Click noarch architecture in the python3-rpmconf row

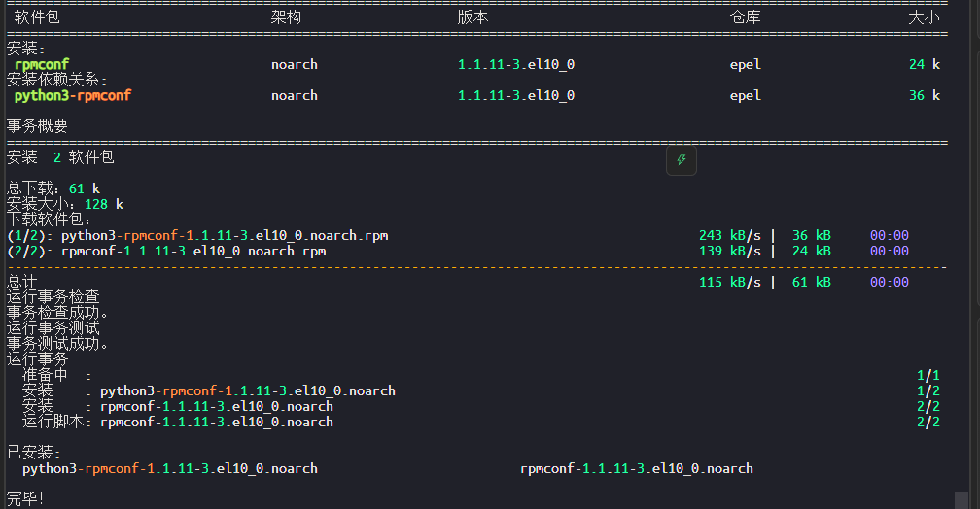pyautogui.click(x=295, y=95)
